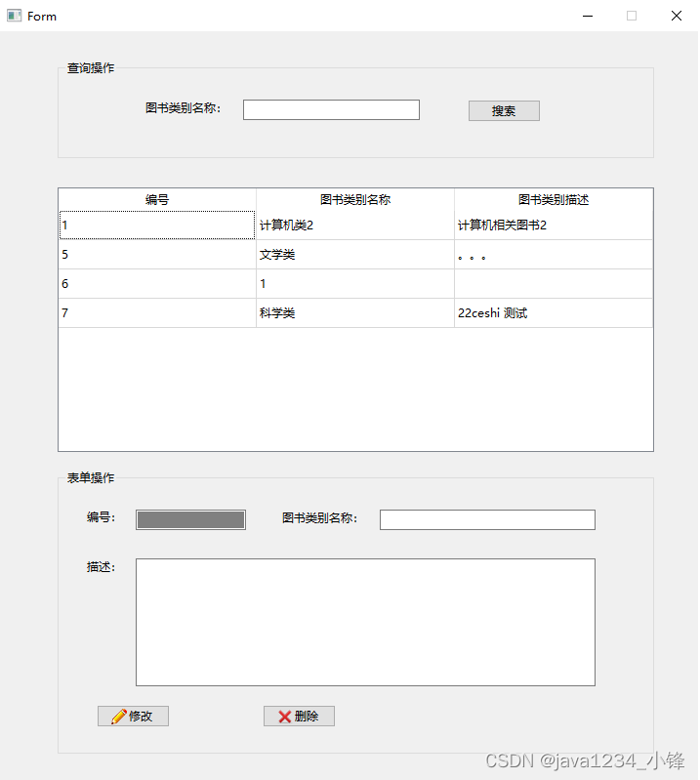Screen dimensions: 700x780
Task: Focus the 图书类别名称 field in 表单操作
Action: (x=488, y=521)
